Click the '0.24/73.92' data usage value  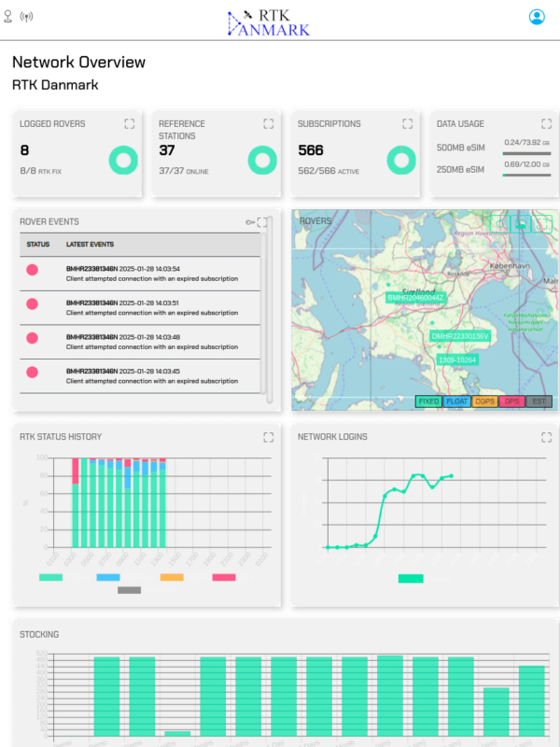click(526, 143)
